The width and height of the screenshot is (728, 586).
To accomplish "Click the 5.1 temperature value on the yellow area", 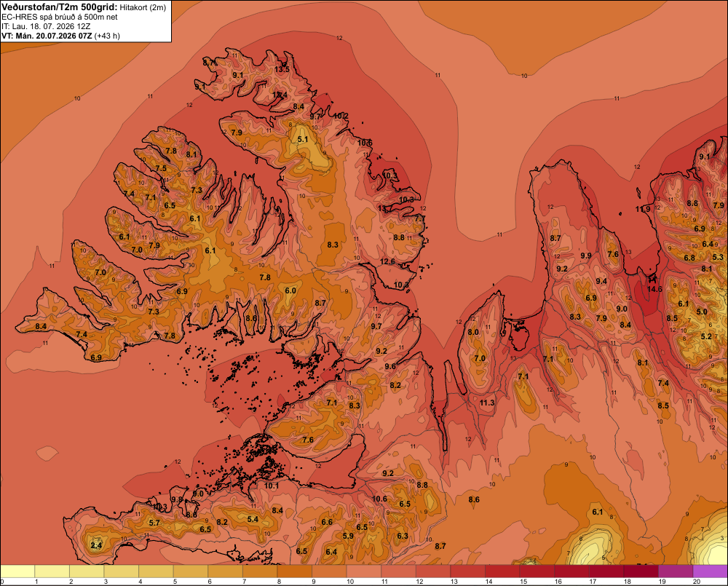I will [x=302, y=139].
